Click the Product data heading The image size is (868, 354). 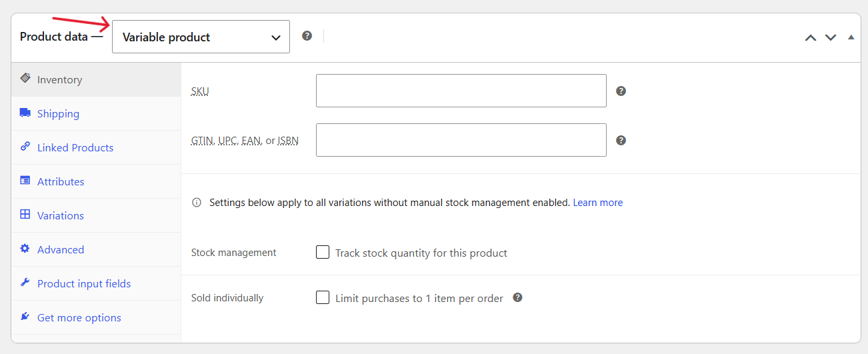click(54, 37)
